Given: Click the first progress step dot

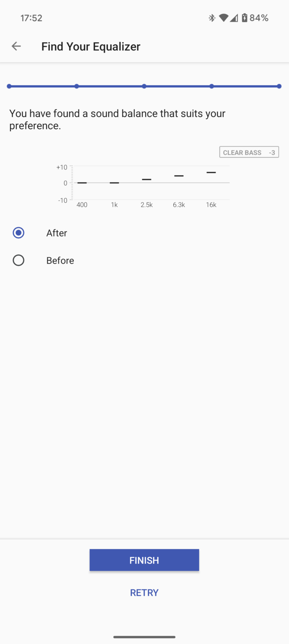Looking at the screenshot, I should [x=9, y=86].
